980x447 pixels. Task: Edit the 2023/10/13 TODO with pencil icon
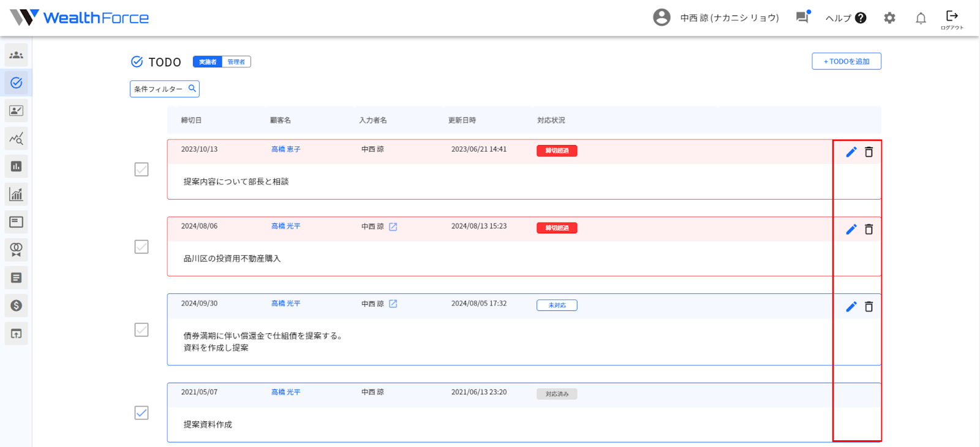(851, 152)
